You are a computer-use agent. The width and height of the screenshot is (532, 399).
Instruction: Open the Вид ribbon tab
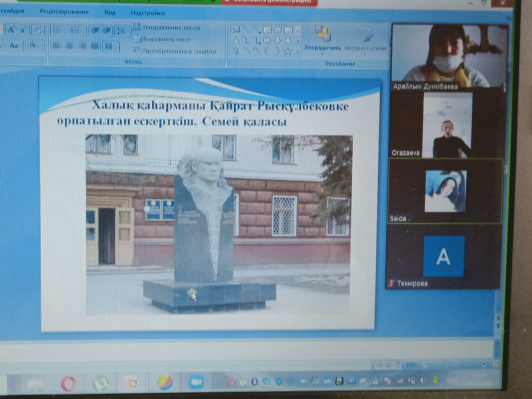click(x=110, y=12)
